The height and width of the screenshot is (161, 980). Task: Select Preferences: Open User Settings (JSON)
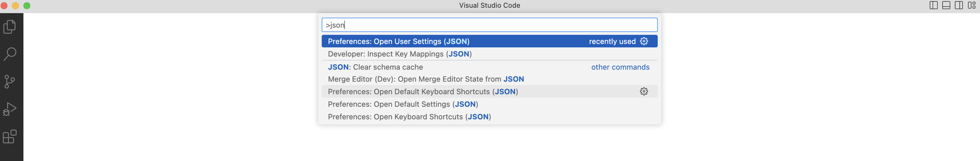[489, 41]
